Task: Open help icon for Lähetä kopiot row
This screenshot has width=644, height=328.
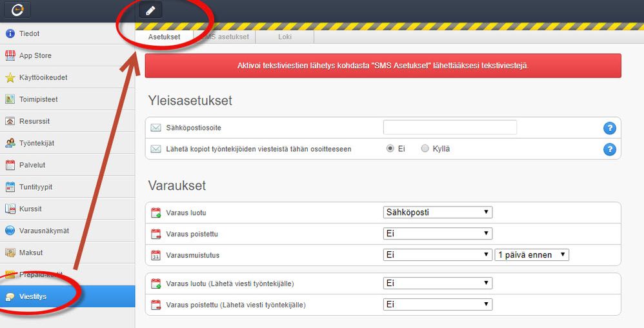Action: 610,149
